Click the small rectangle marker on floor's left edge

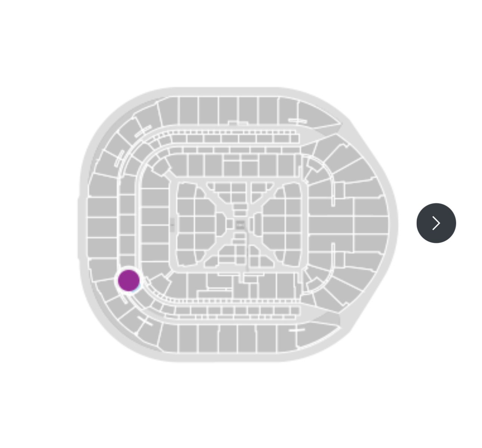point(172,225)
